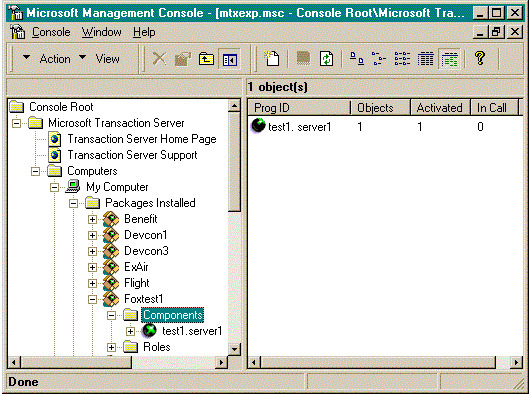The width and height of the screenshot is (530, 394).
Task: Click results pane horizontal scroll right arrow
Action: point(516,363)
